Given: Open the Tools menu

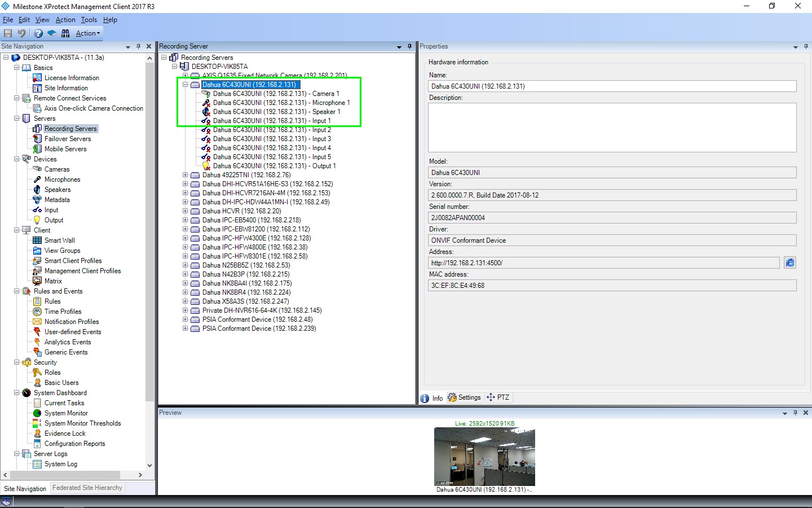Looking at the screenshot, I should point(89,20).
